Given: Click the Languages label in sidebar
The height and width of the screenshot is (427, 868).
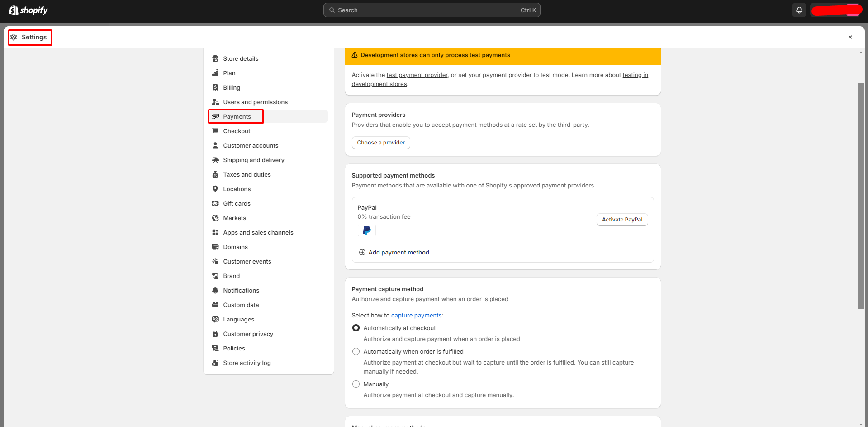Looking at the screenshot, I should pos(239,319).
